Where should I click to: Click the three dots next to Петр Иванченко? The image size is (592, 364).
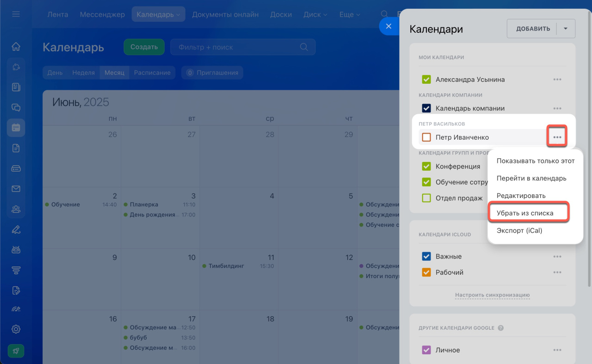point(557,137)
